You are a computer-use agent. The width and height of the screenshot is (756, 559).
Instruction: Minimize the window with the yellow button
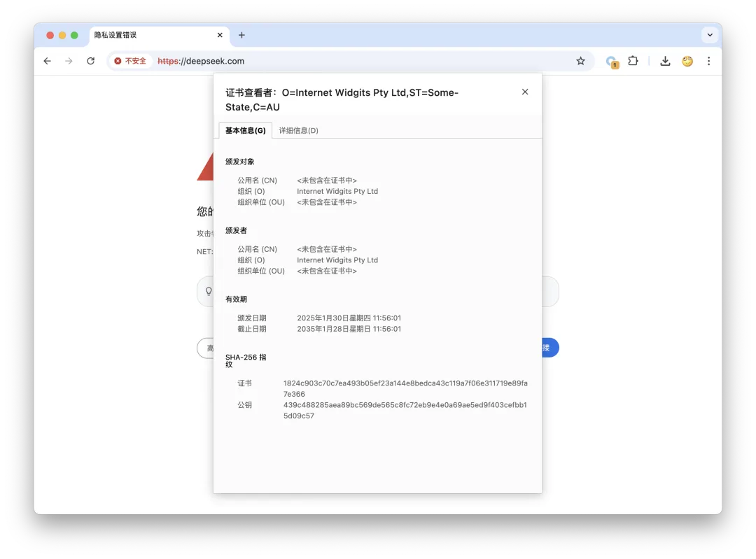point(62,35)
